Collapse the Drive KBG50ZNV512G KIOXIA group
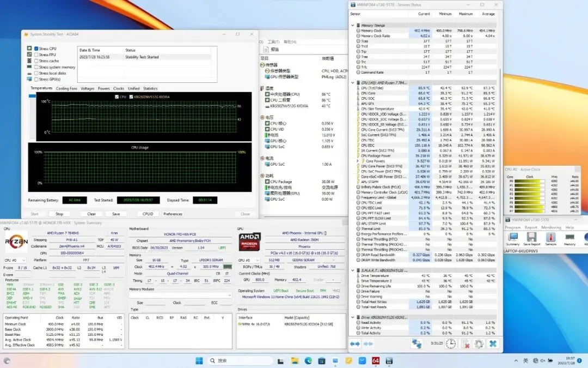Image resolution: width=588 pixels, height=368 pixels. [x=352, y=317]
